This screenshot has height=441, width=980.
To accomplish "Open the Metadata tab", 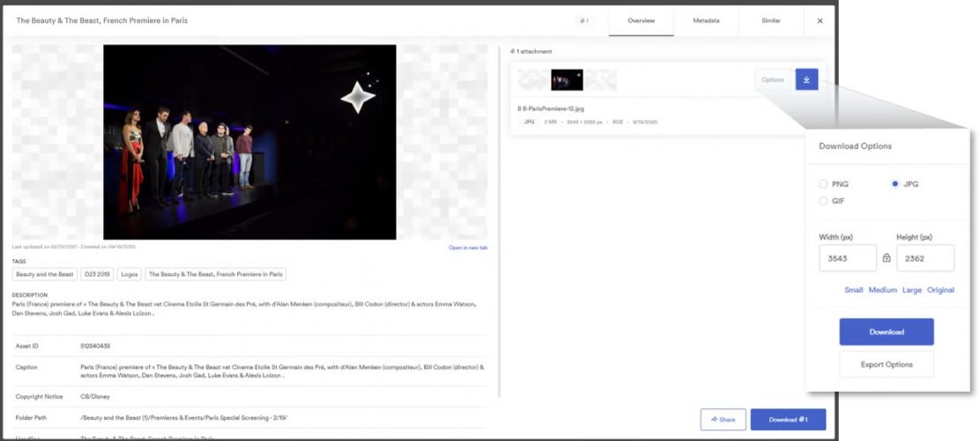I will point(706,20).
